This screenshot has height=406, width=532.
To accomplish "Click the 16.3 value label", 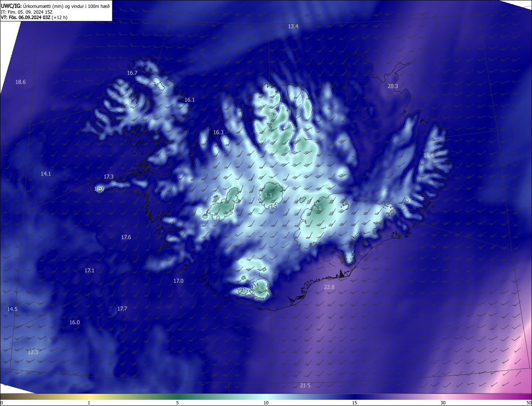I will coord(218,132).
